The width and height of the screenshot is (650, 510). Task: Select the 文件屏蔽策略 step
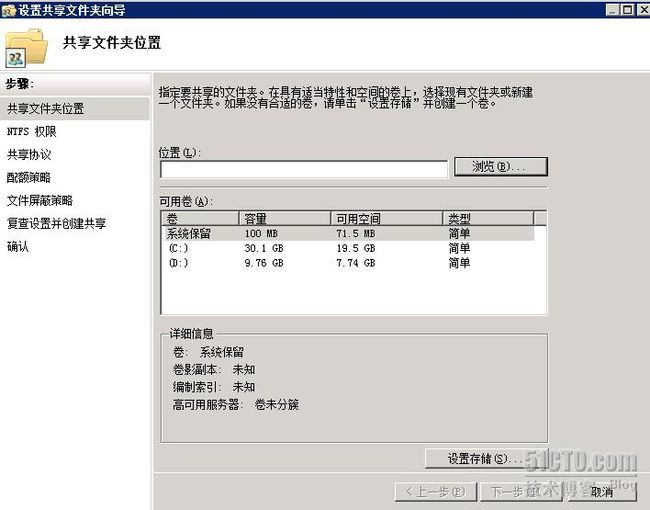(x=40, y=201)
